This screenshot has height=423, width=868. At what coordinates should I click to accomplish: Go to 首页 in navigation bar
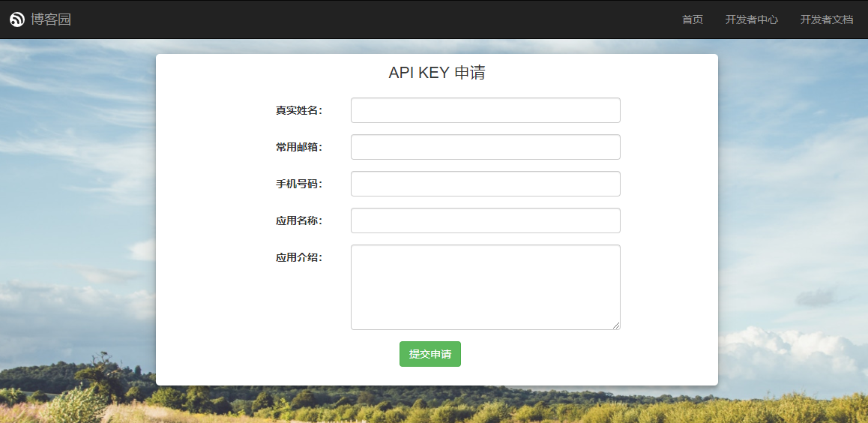[x=693, y=20]
